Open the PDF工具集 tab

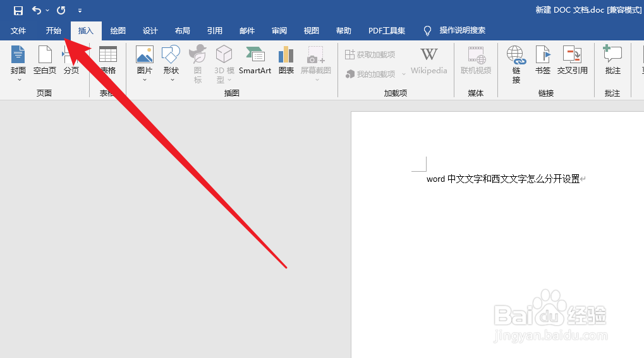click(x=387, y=31)
